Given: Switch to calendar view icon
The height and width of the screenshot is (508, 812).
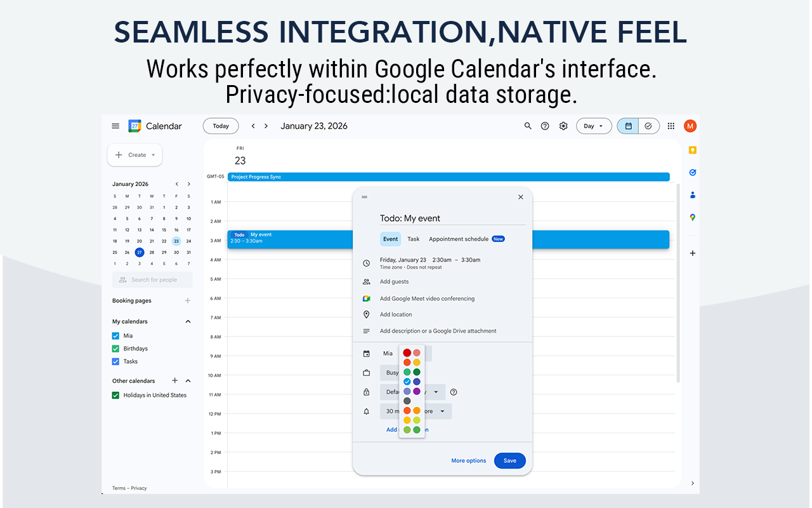Looking at the screenshot, I should coord(628,126).
